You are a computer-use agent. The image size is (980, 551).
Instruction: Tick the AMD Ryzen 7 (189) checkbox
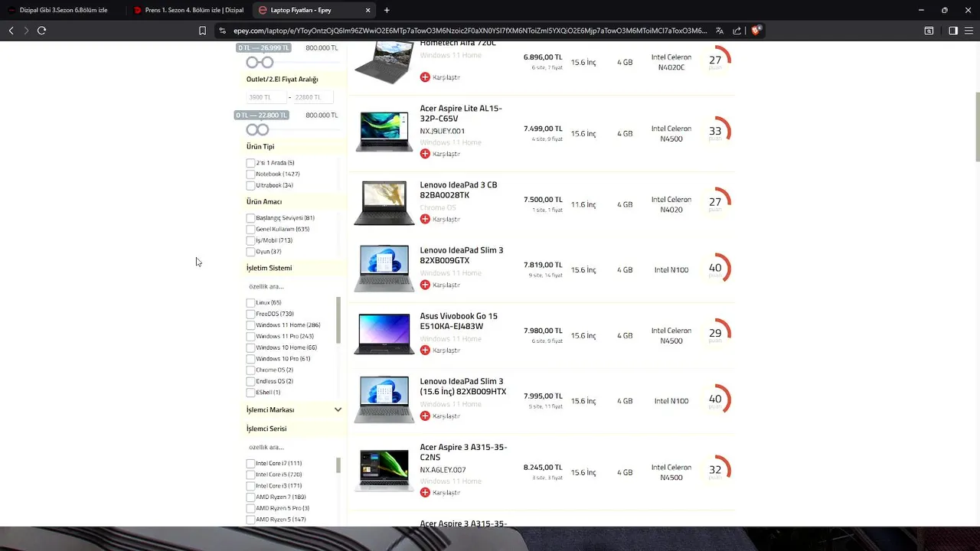(250, 497)
